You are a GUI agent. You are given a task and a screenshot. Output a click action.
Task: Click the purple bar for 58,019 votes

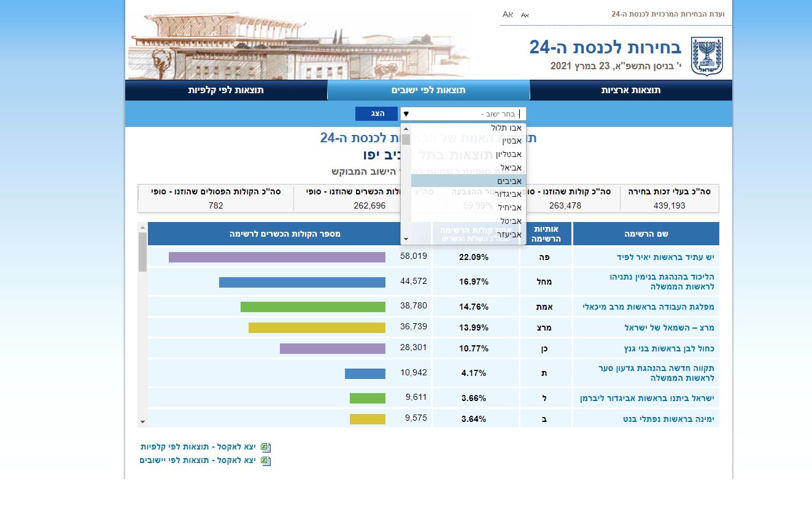pos(277,257)
